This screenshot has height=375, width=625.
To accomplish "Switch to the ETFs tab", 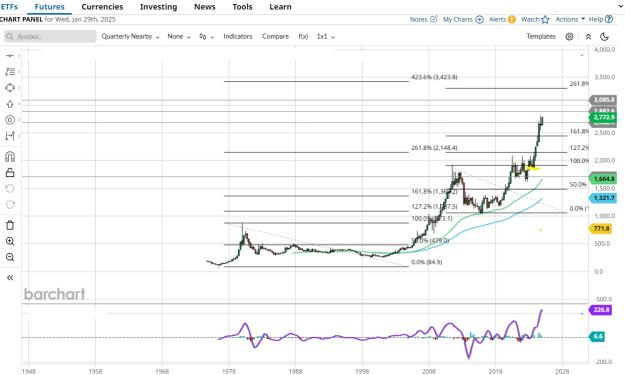I will coord(9,7).
